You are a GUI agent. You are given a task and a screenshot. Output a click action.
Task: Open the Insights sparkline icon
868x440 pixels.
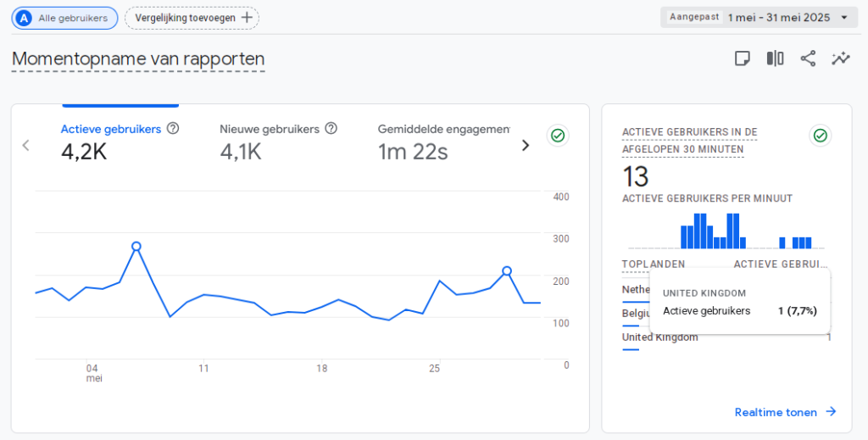pyautogui.click(x=840, y=58)
